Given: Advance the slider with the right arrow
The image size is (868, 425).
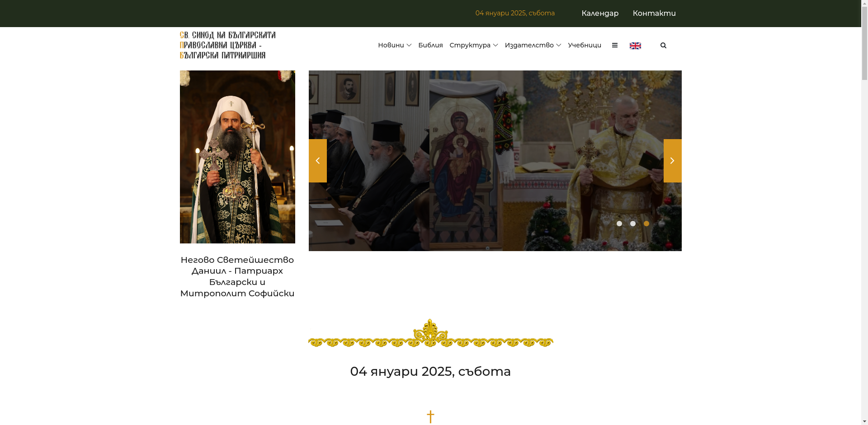Looking at the screenshot, I should pyautogui.click(x=672, y=160).
